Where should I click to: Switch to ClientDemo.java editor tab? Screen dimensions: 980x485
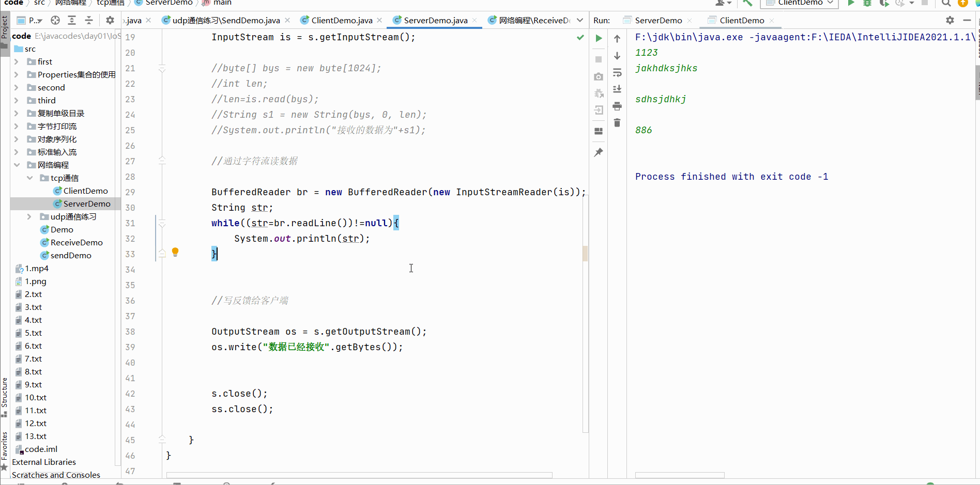point(342,20)
